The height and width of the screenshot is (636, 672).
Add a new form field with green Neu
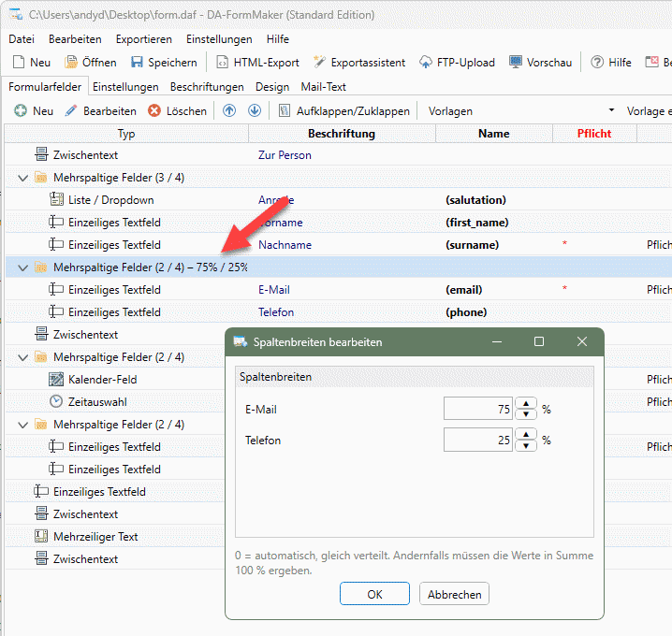(34, 111)
